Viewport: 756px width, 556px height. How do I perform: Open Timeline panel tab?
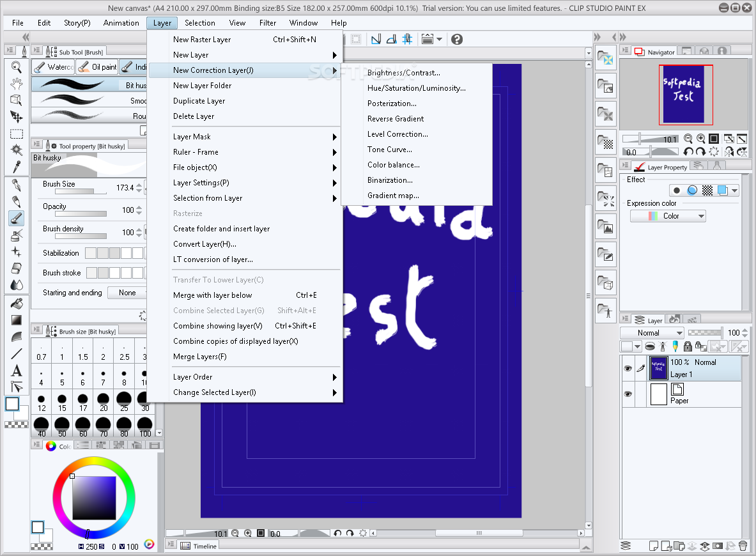[199, 546]
